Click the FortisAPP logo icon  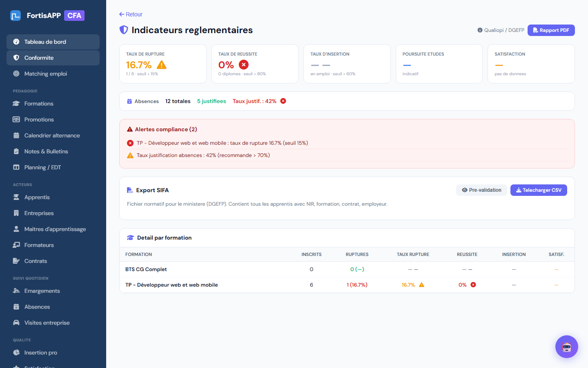16,16
